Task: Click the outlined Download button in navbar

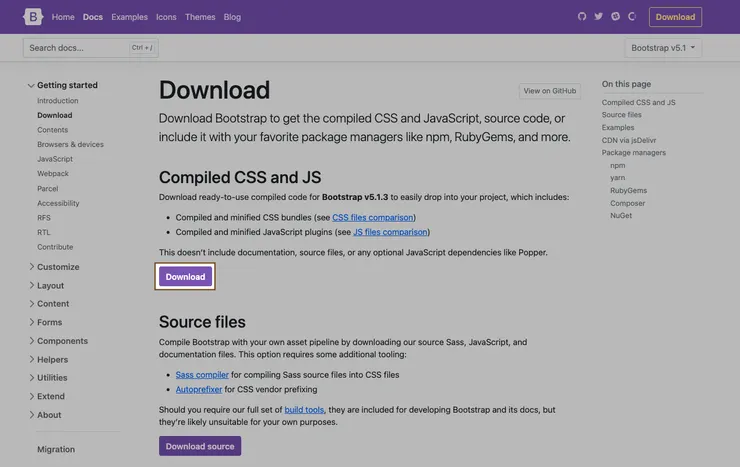Action: tap(675, 17)
